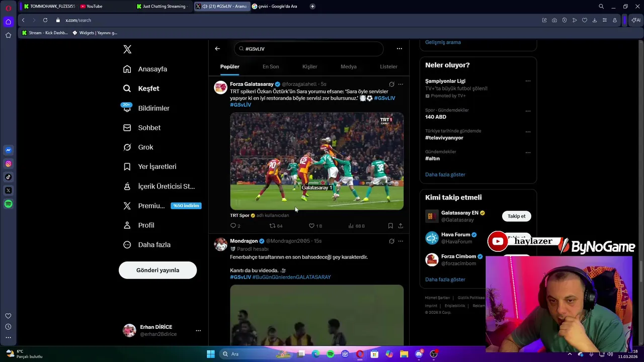This screenshot has height=362, width=644.
Task: Switch to Kişiler tab
Action: [x=309, y=66]
